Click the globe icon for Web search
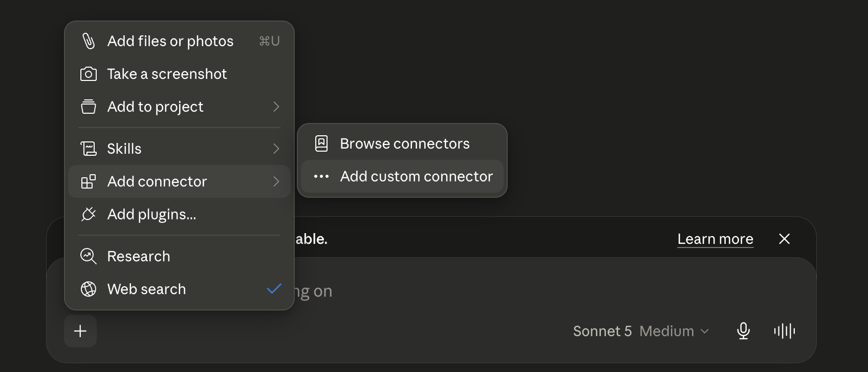 click(x=89, y=289)
